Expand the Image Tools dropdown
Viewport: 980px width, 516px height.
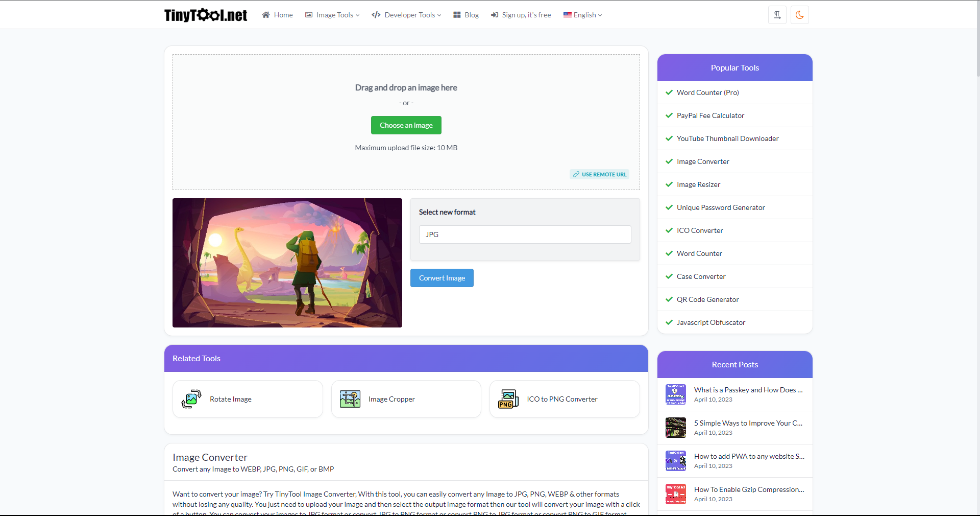pos(332,15)
